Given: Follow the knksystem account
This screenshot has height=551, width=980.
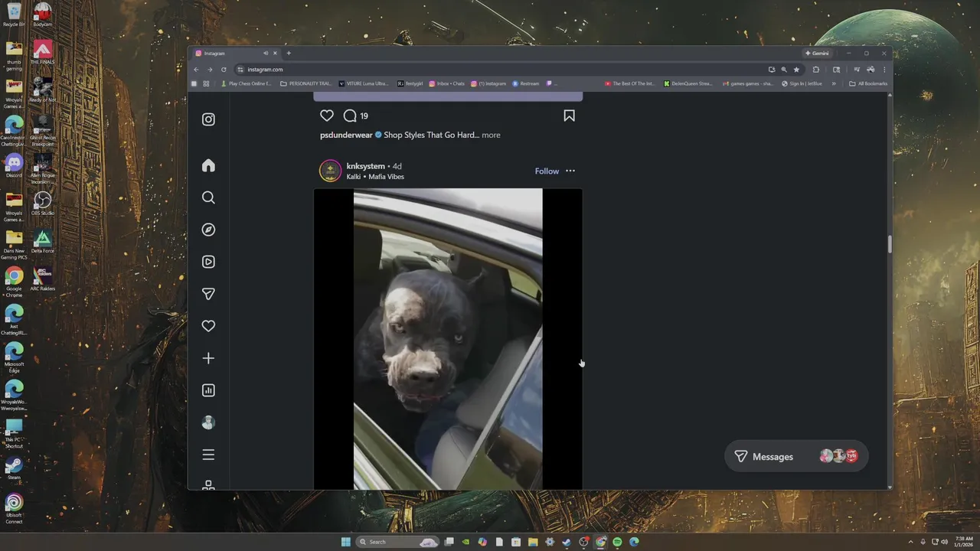Looking at the screenshot, I should (x=547, y=171).
